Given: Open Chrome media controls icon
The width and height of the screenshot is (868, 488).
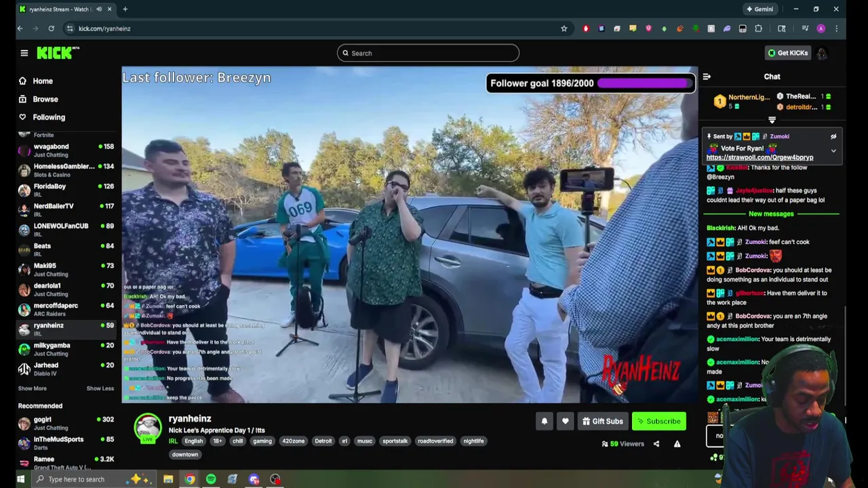Looking at the screenshot, I should 805,28.
